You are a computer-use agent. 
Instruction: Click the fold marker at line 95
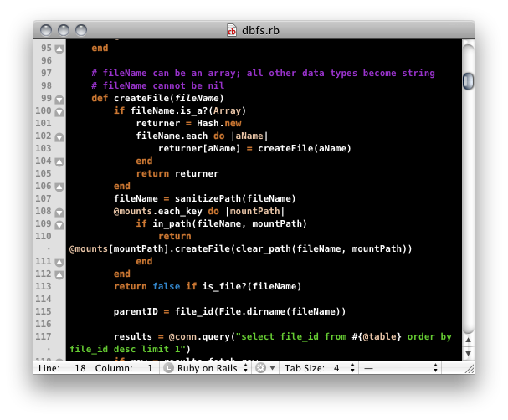(59, 49)
